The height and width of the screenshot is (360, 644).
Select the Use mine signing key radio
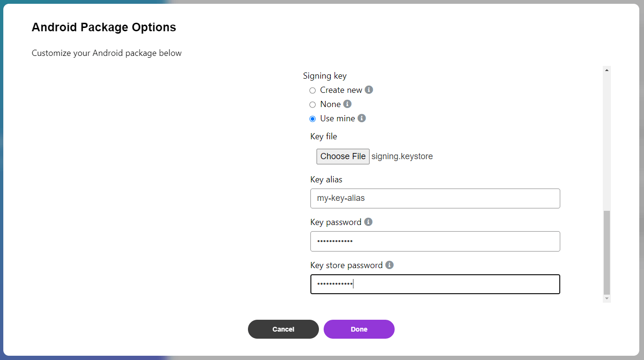coord(312,119)
